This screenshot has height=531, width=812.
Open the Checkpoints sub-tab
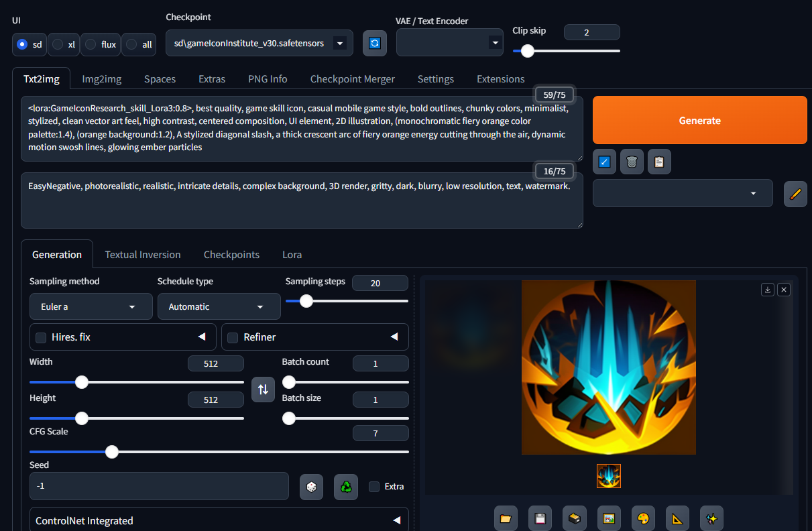[231, 254]
